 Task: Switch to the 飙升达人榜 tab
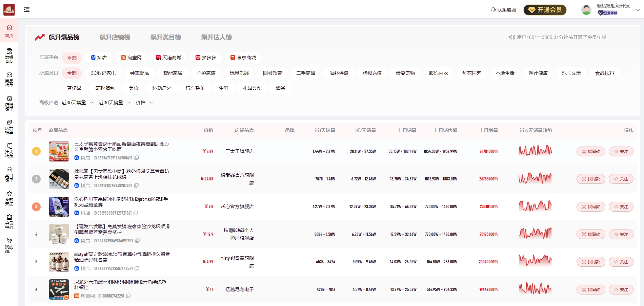click(x=217, y=37)
